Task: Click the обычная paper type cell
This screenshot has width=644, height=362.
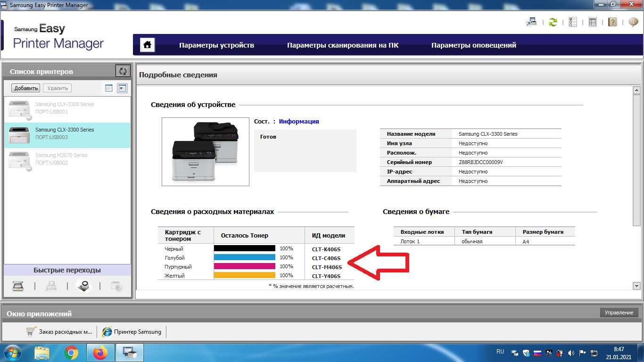Action: pos(472,241)
